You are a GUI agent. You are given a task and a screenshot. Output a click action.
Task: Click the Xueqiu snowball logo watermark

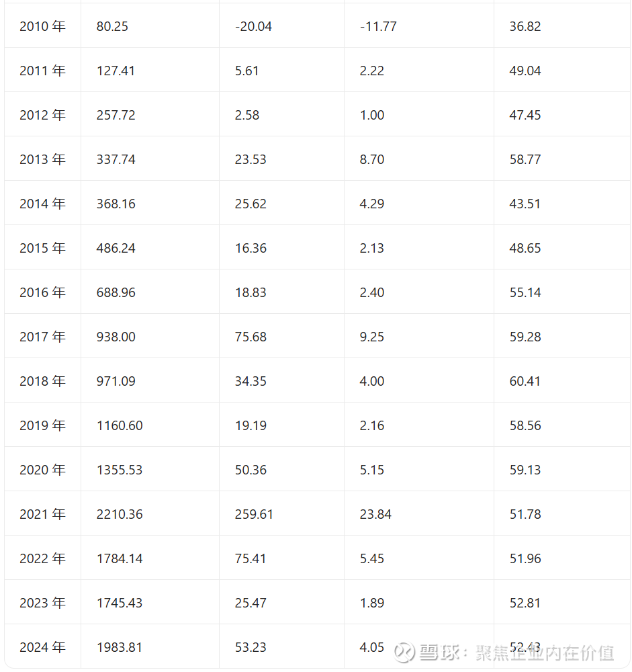pos(404,652)
